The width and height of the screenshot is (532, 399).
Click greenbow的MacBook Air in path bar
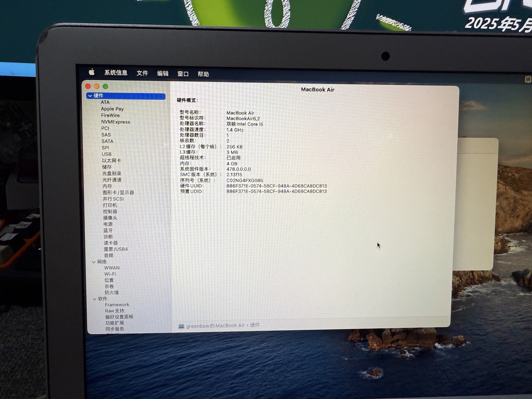click(216, 326)
